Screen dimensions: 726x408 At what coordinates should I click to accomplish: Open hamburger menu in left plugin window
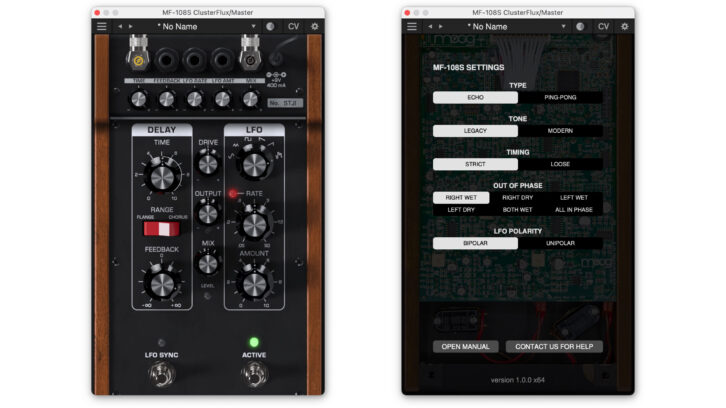pyautogui.click(x=101, y=26)
